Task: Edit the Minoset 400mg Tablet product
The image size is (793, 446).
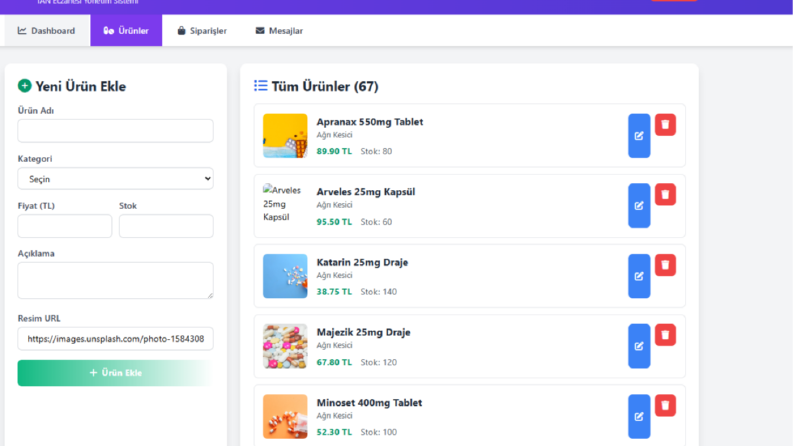Action: (639, 416)
